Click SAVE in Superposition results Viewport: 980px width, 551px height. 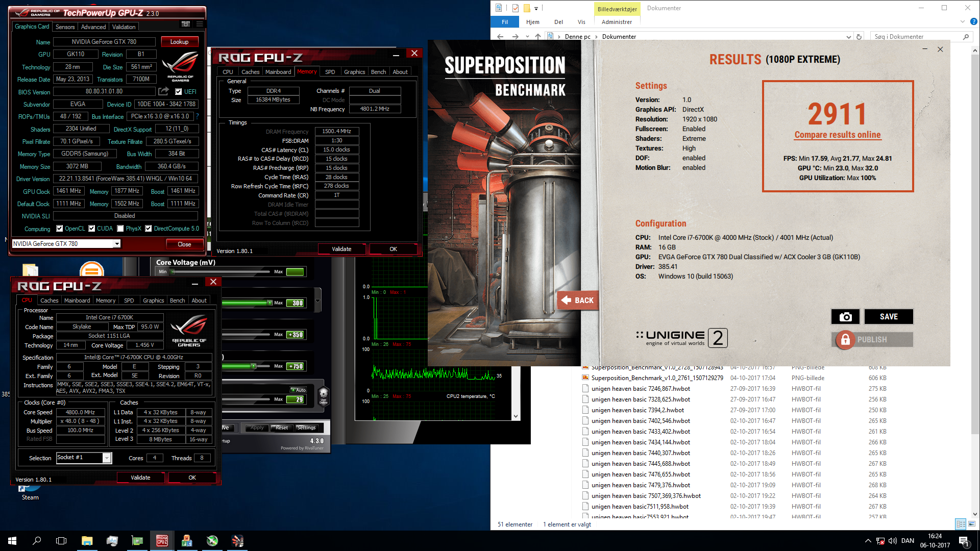pyautogui.click(x=889, y=317)
